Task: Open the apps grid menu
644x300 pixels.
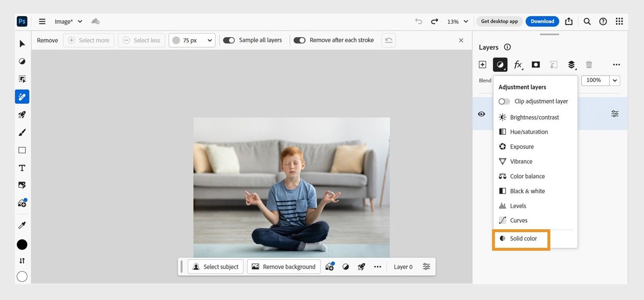Action: pyautogui.click(x=619, y=21)
